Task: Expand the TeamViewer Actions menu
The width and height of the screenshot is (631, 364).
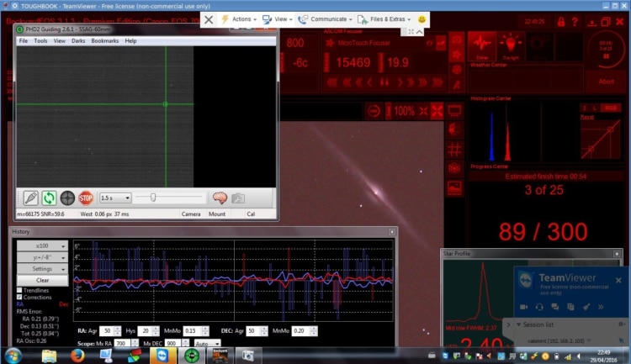Action: click(x=239, y=19)
